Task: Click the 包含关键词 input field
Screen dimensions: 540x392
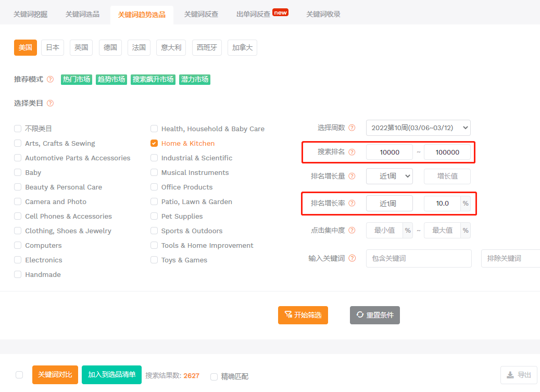Action: point(419,258)
